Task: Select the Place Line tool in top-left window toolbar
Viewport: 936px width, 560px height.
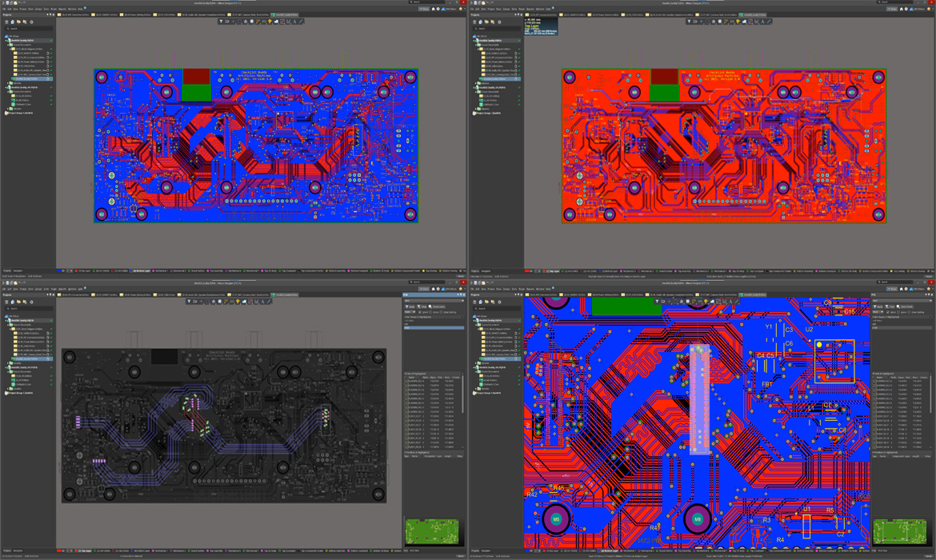Action: [301, 22]
